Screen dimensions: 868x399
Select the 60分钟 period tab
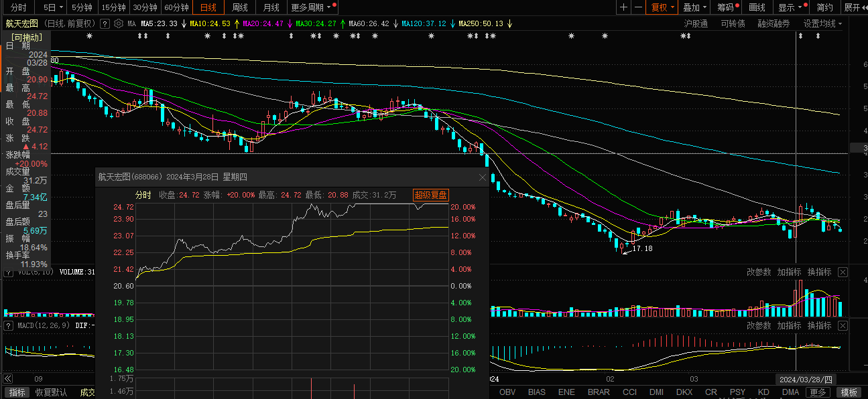point(176,7)
